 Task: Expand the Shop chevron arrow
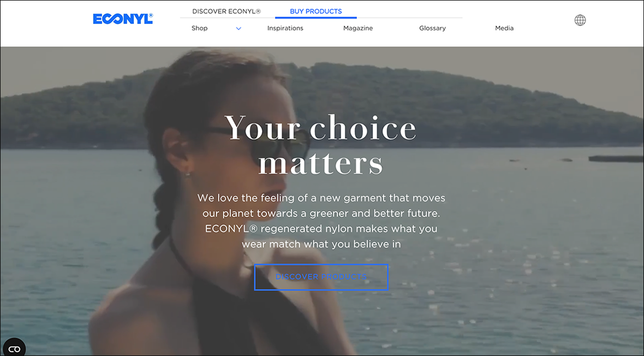tap(238, 28)
